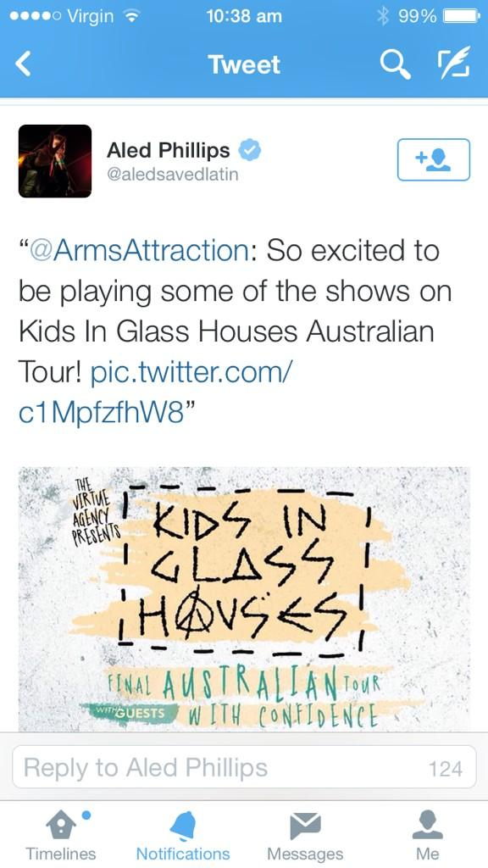The height and width of the screenshot is (868, 488).
Task: Tap the battery indicator in status bar
Action: pyautogui.click(x=461, y=17)
